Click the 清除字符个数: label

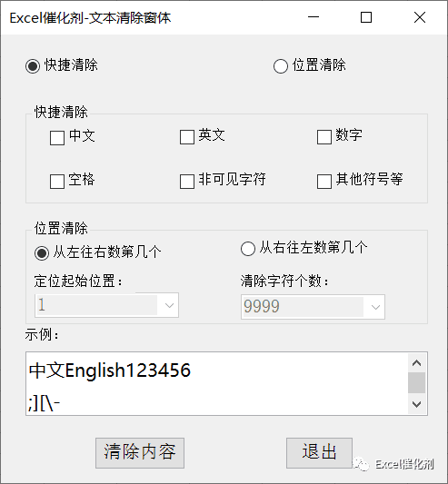coord(284,282)
